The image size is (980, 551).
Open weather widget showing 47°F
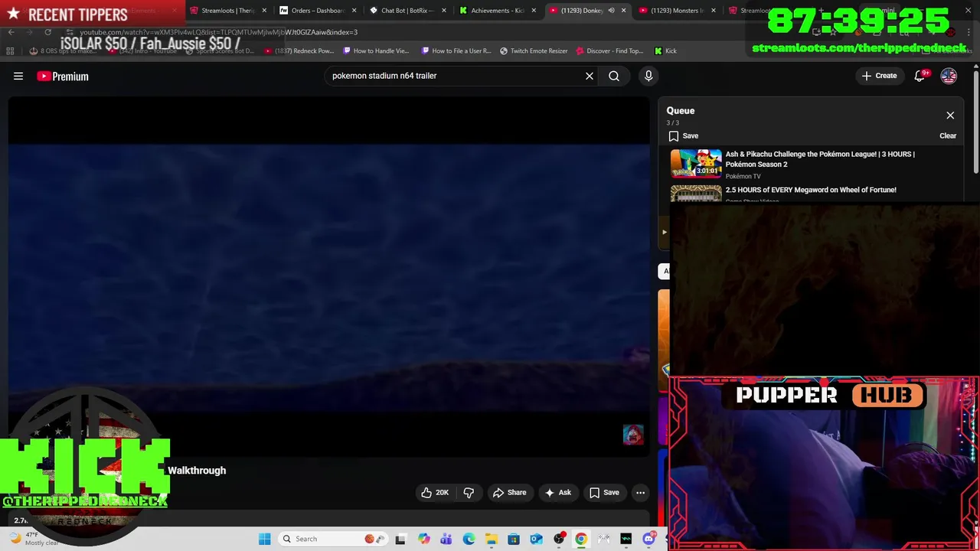[34, 539]
